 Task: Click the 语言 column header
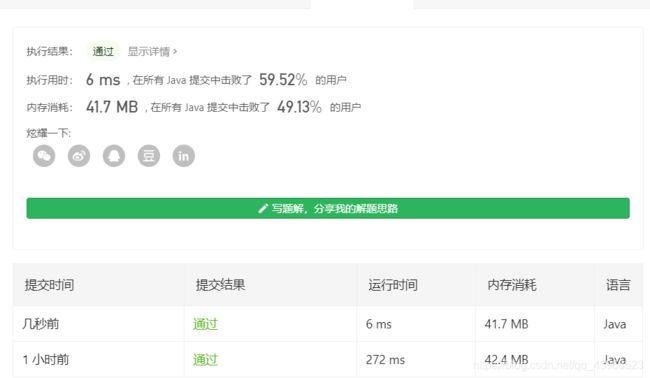[x=618, y=285]
